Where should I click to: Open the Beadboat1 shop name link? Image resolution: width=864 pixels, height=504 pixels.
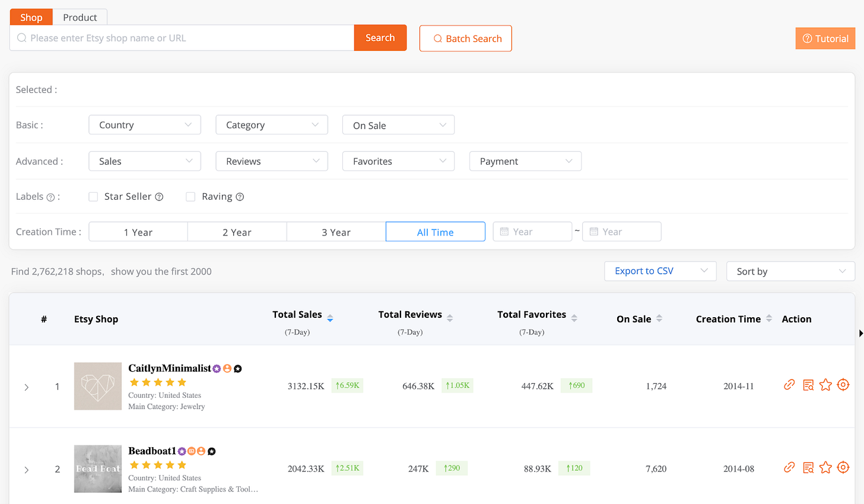(x=153, y=451)
